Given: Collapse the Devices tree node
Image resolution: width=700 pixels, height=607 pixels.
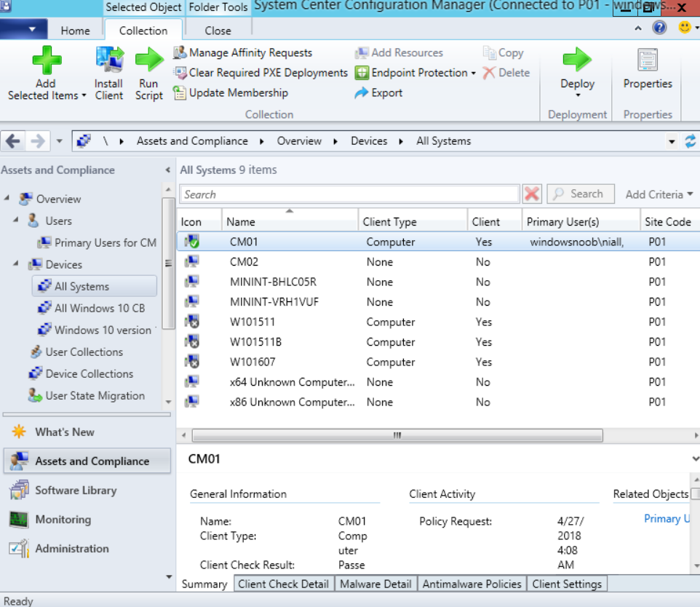Looking at the screenshot, I should click(15, 263).
